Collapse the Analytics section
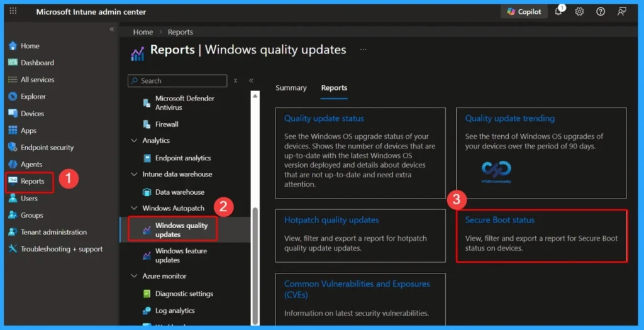Screen dimensions: 644x330 134,140
